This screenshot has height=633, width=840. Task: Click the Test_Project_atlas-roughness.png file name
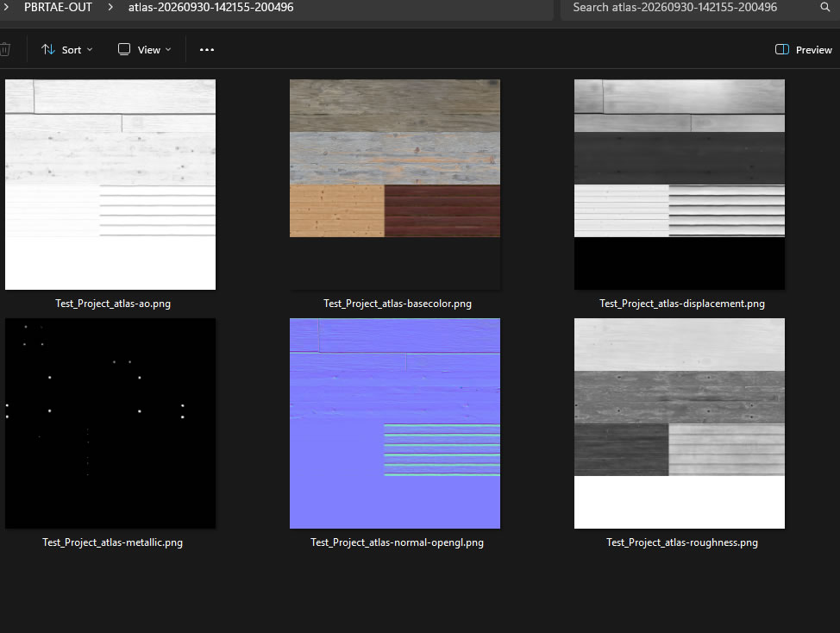tap(682, 542)
